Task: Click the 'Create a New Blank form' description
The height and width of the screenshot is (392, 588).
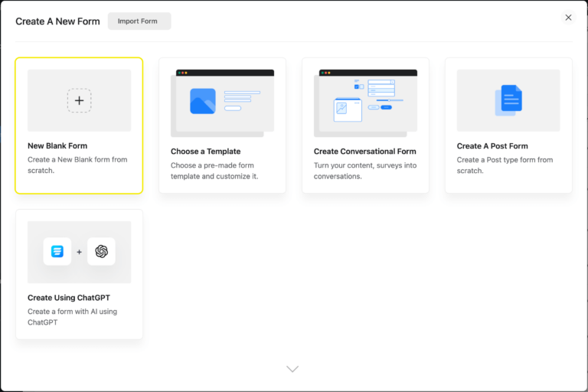Action: tap(77, 165)
